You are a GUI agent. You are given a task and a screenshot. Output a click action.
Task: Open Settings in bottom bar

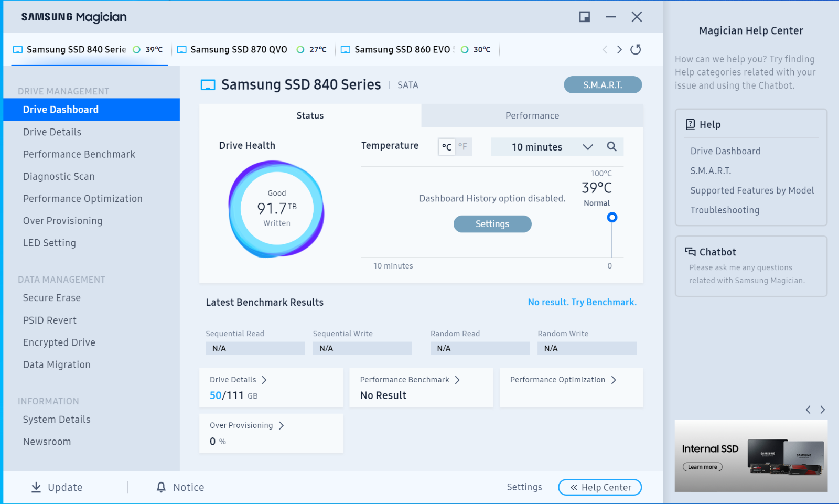524,487
